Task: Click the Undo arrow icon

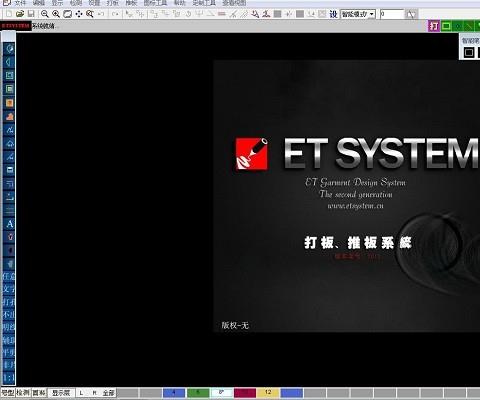Action: 101,14
